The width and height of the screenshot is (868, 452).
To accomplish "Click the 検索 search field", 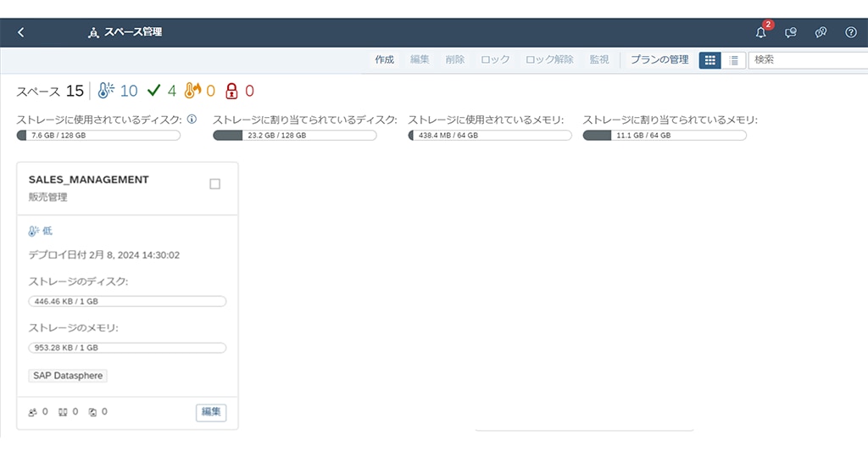I will (805, 60).
